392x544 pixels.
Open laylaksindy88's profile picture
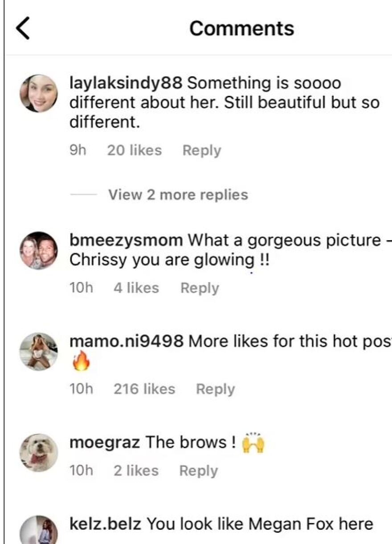pos(39,93)
